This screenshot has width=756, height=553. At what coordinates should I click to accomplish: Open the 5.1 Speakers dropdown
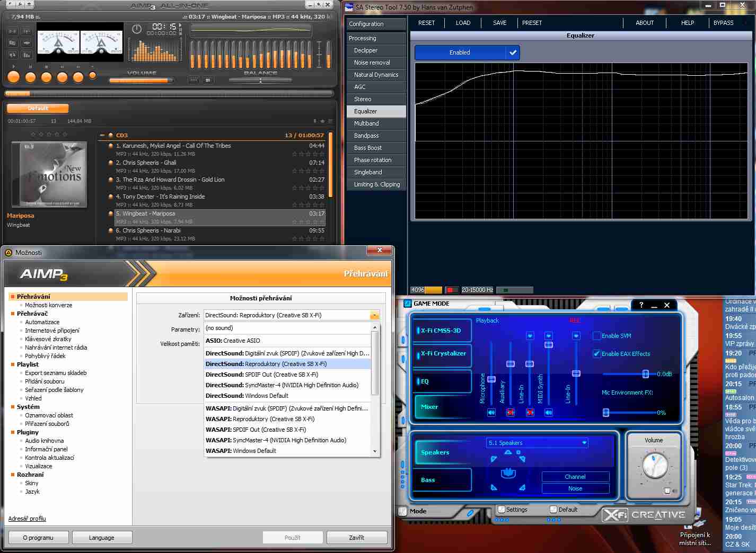pyautogui.click(x=538, y=443)
